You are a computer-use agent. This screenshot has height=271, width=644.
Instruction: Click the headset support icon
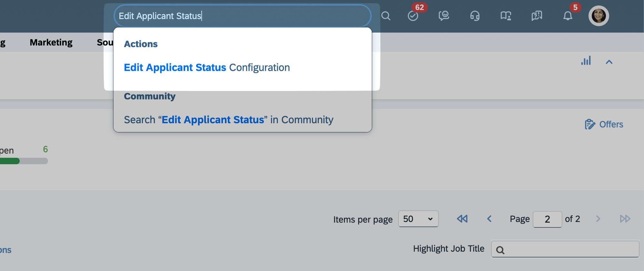(x=475, y=16)
